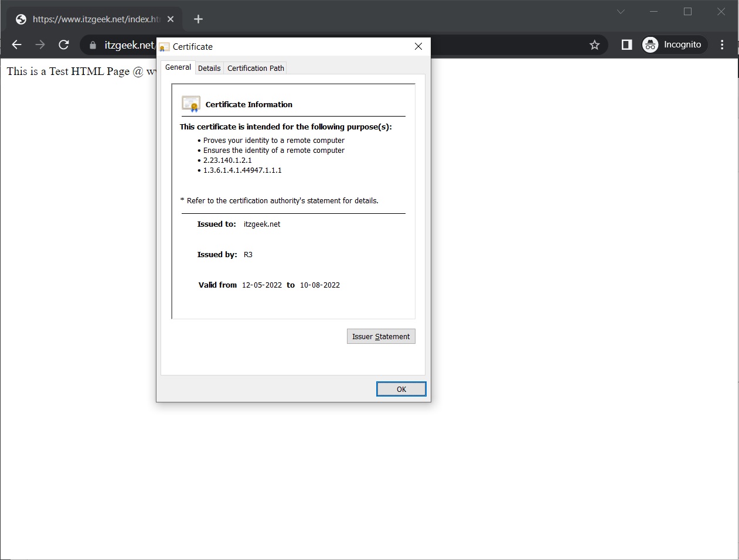
Task: Close the itzgeek.net browser tab
Action: pyautogui.click(x=171, y=19)
